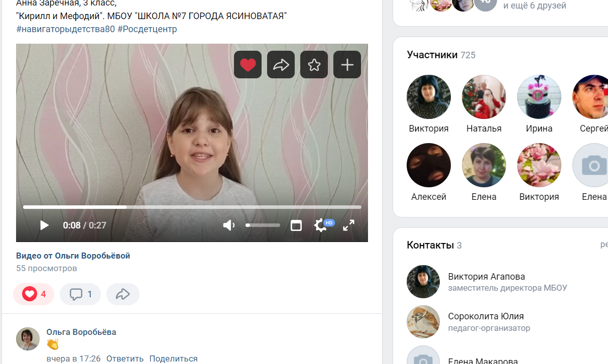
Task: Seek on the video progress bar
Action: click(192, 207)
